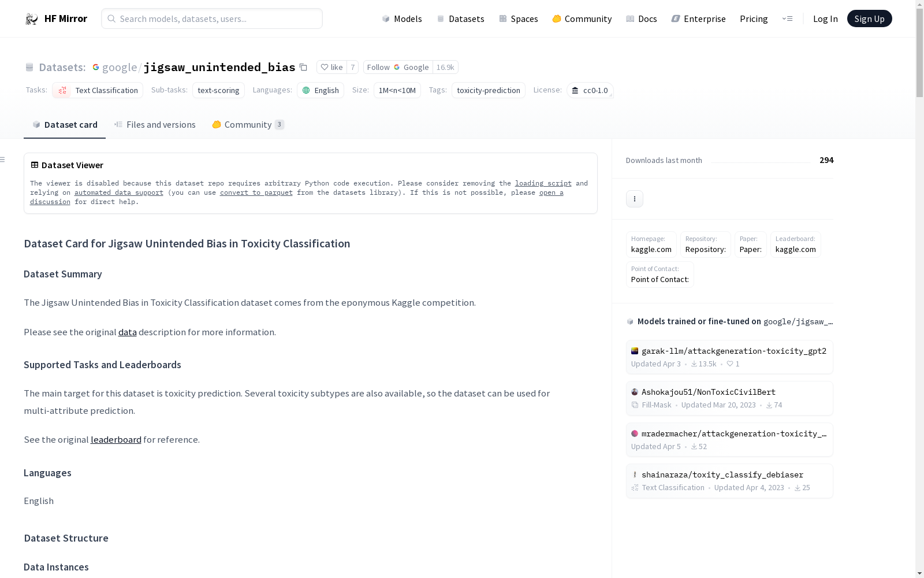Click the cc0-1.0 license tag
The height and width of the screenshot is (578, 924).
(x=590, y=90)
